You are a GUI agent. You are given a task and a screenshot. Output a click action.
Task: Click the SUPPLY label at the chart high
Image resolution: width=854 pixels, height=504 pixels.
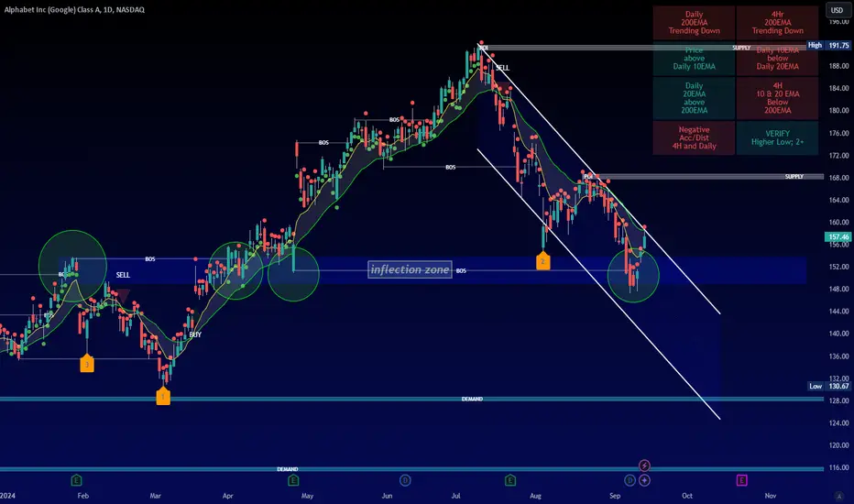tap(741, 48)
